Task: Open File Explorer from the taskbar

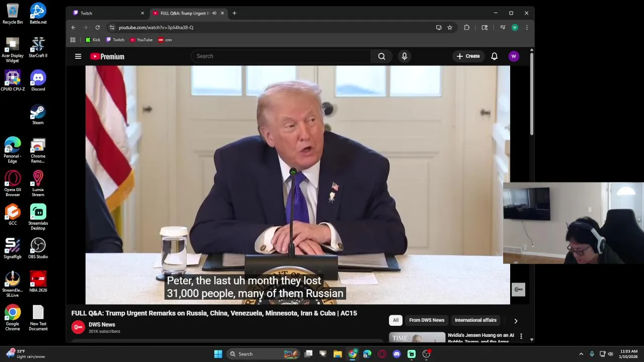Action: click(x=338, y=354)
